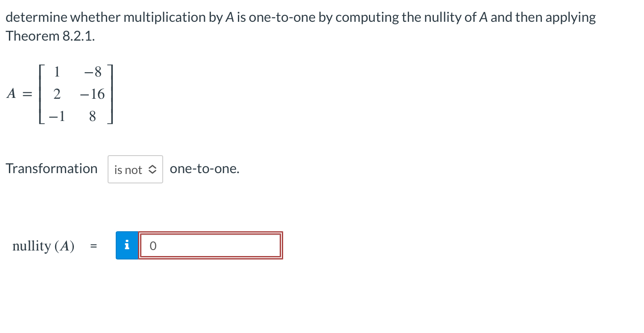Click the matrix A display
The height and width of the screenshot is (333, 644).
[x=60, y=94]
